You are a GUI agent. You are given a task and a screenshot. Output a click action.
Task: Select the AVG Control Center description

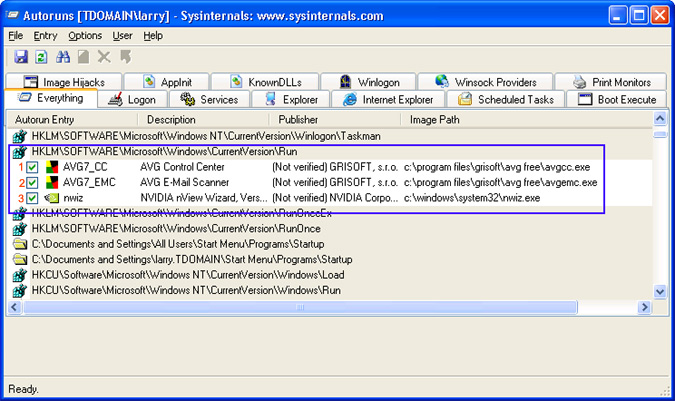coord(183,167)
